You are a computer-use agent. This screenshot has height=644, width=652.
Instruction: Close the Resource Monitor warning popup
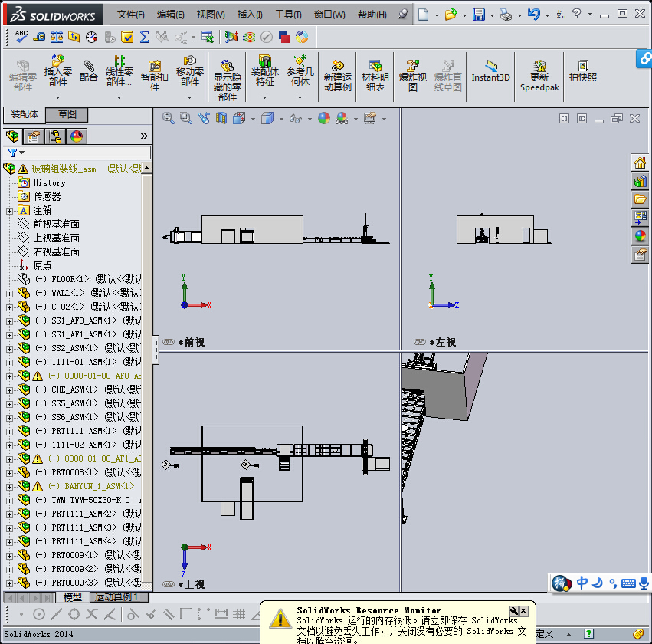coord(523,610)
